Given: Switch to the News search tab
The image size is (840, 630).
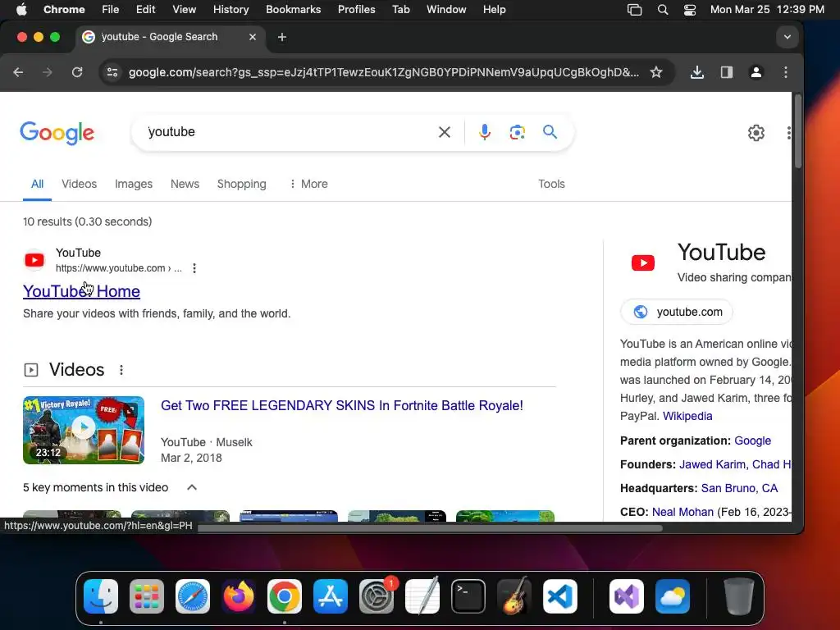Looking at the screenshot, I should pos(185,184).
